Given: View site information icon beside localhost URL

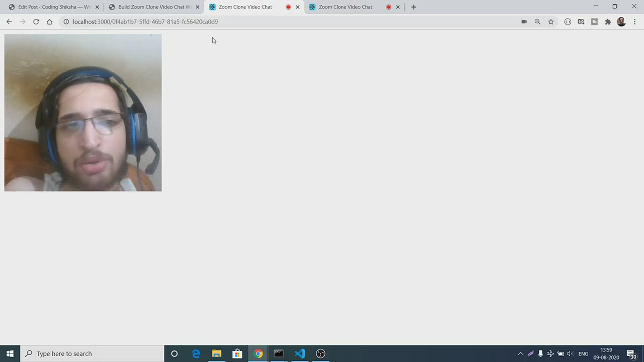Looking at the screenshot, I should click(66, 22).
